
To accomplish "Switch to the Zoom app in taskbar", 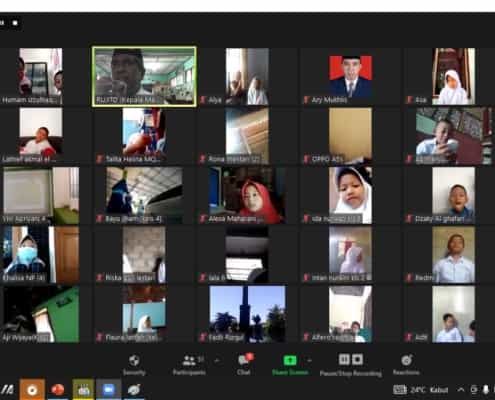I will pyautogui.click(x=108, y=389).
